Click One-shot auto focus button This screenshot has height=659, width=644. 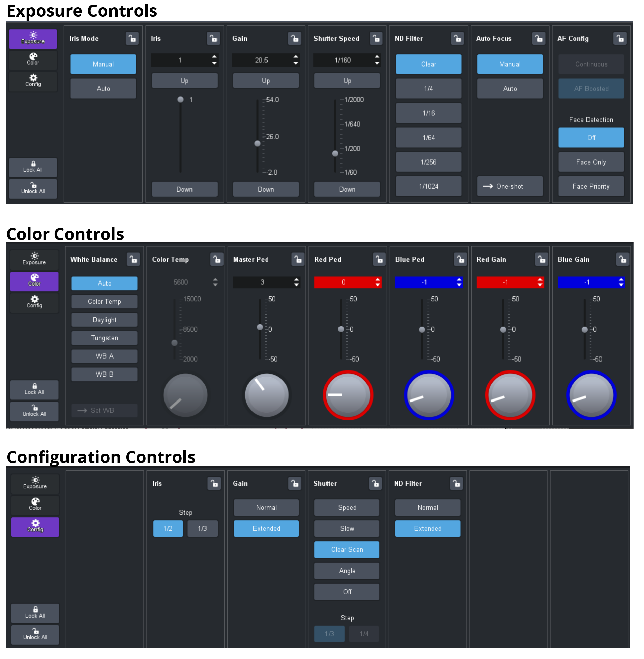[x=510, y=187]
